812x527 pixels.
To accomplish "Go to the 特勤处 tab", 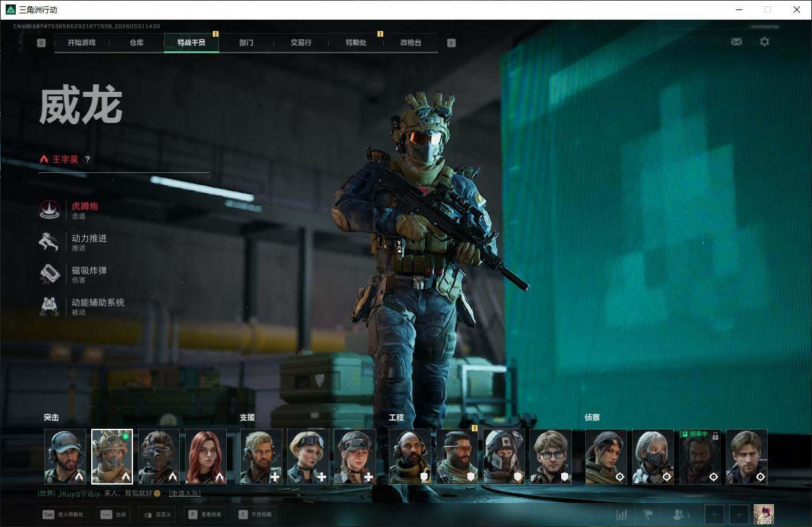I will (x=356, y=43).
